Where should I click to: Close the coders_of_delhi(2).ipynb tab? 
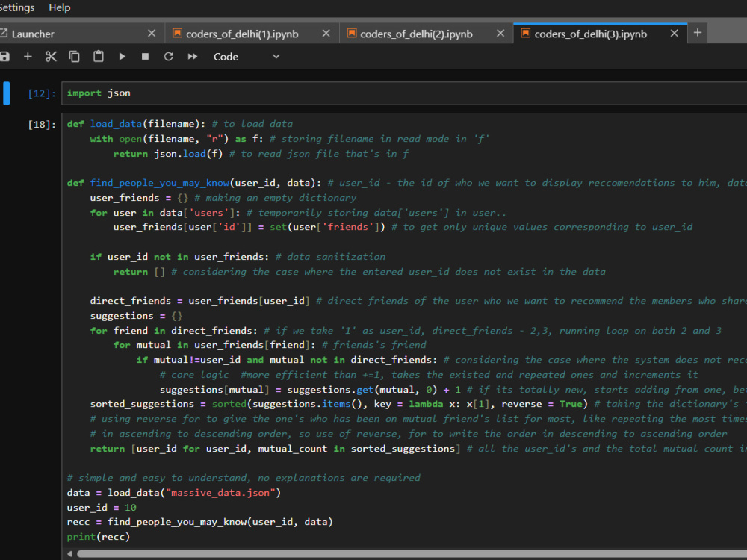point(500,34)
